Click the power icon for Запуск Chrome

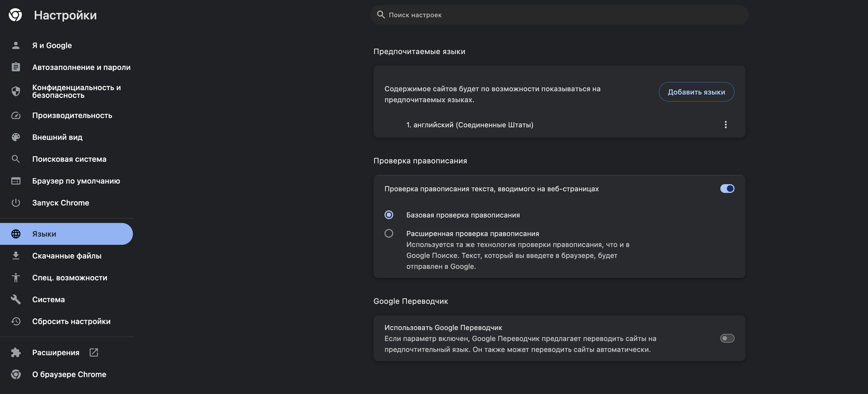[x=16, y=203]
